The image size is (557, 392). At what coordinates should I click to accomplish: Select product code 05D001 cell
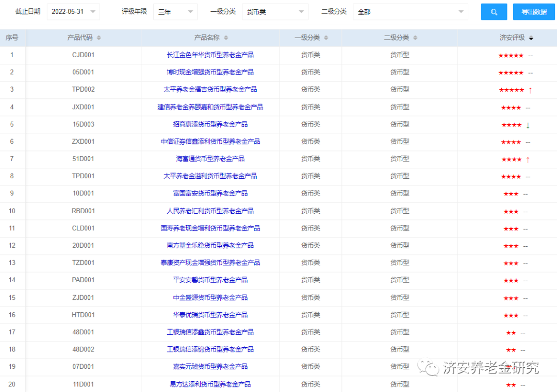pos(84,72)
